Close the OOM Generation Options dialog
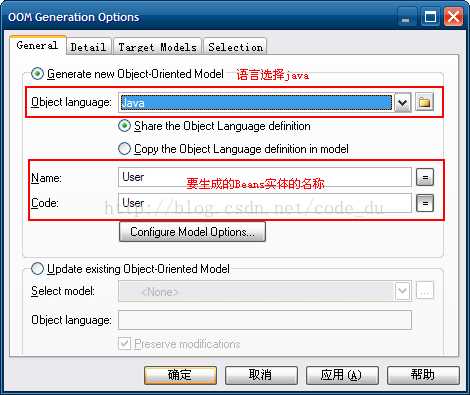Screen dimensions: 470x395 point(453,17)
